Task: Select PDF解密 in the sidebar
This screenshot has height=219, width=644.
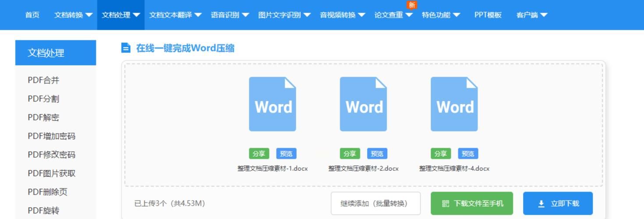Action: [x=43, y=117]
